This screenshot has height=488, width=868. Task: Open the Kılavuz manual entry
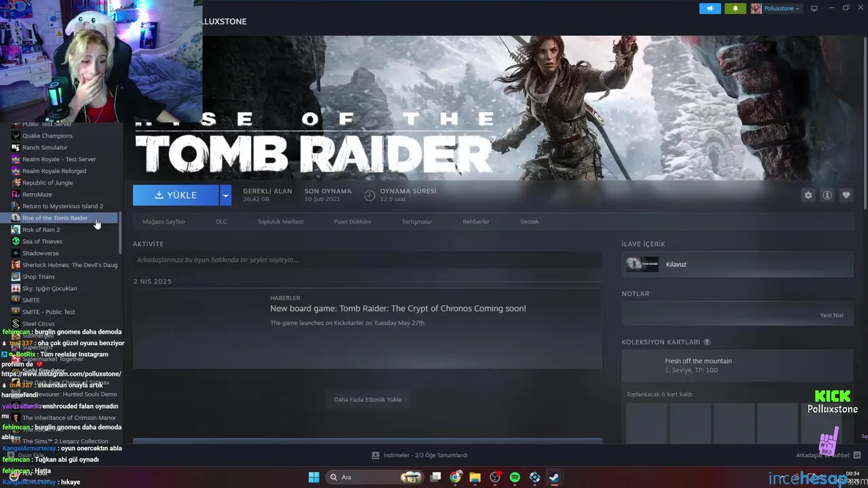click(x=737, y=264)
